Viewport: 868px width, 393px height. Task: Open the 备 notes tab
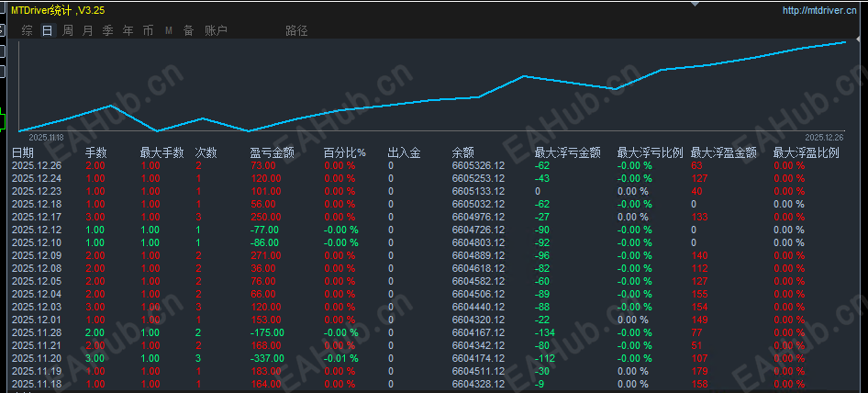coord(189,30)
